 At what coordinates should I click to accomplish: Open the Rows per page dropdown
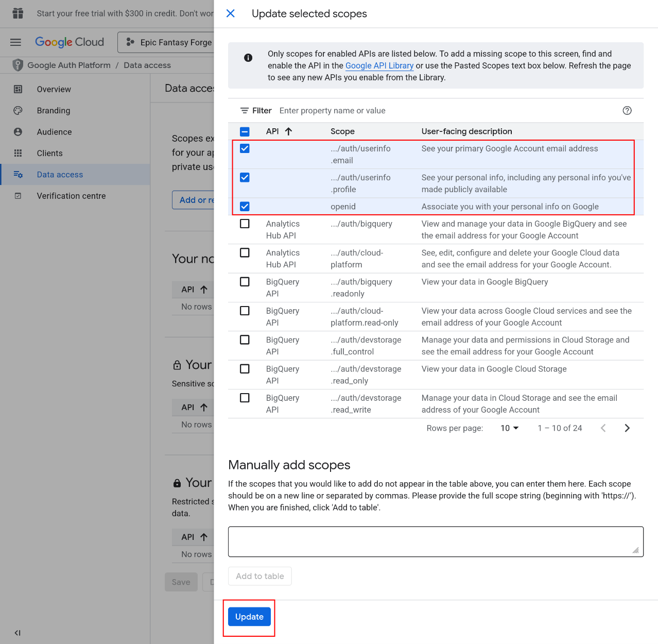click(x=509, y=428)
